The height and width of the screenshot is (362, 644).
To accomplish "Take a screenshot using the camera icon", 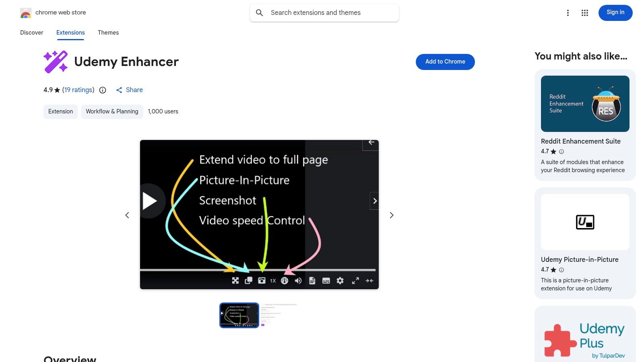I will pyautogui.click(x=262, y=280).
